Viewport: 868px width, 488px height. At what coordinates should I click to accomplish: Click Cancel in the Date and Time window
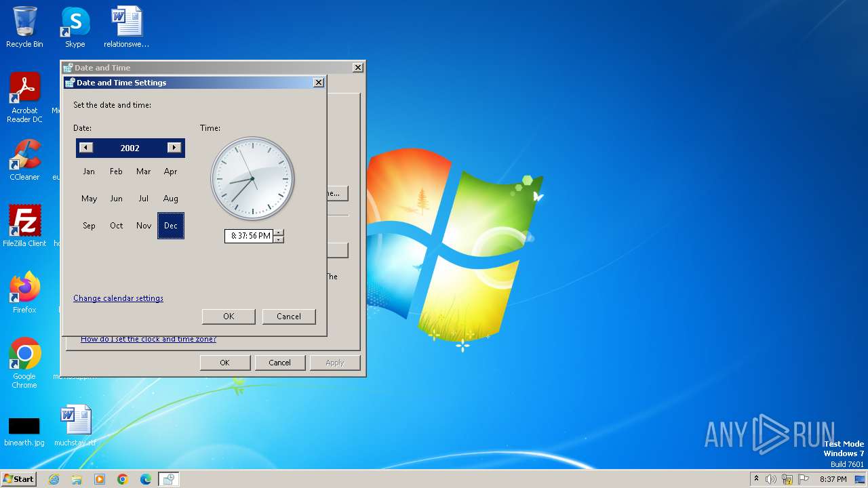click(x=279, y=363)
